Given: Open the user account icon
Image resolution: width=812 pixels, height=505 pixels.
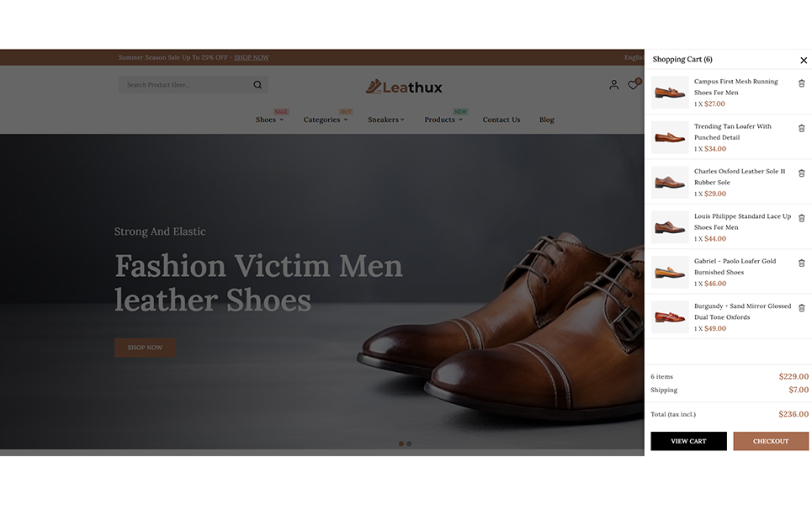Looking at the screenshot, I should coord(613,85).
